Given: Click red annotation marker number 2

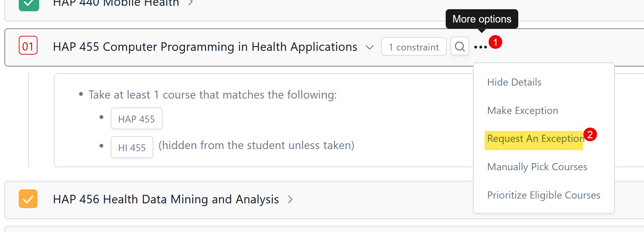Looking at the screenshot, I should point(590,134).
